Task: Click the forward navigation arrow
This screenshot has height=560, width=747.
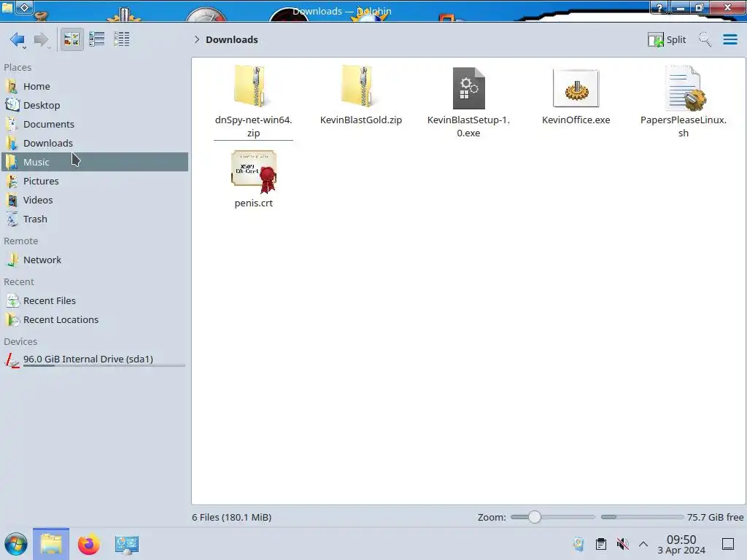Action: click(42, 39)
